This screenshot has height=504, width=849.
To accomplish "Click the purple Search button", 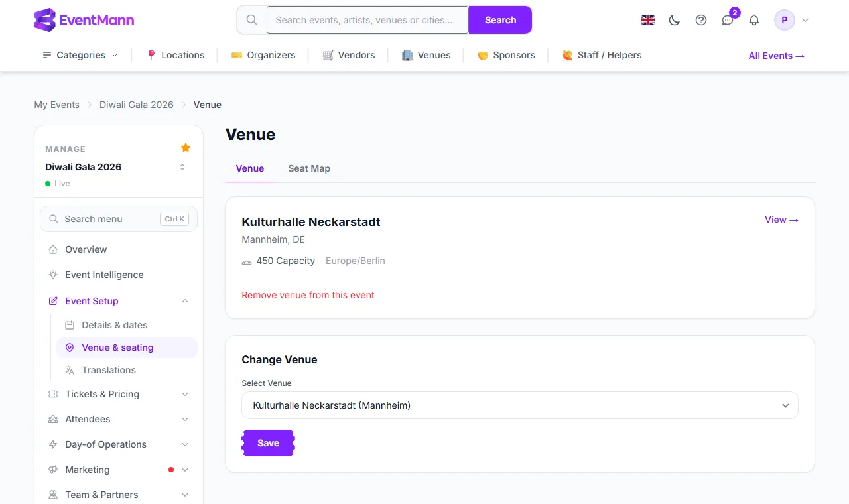I will (500, 20).
